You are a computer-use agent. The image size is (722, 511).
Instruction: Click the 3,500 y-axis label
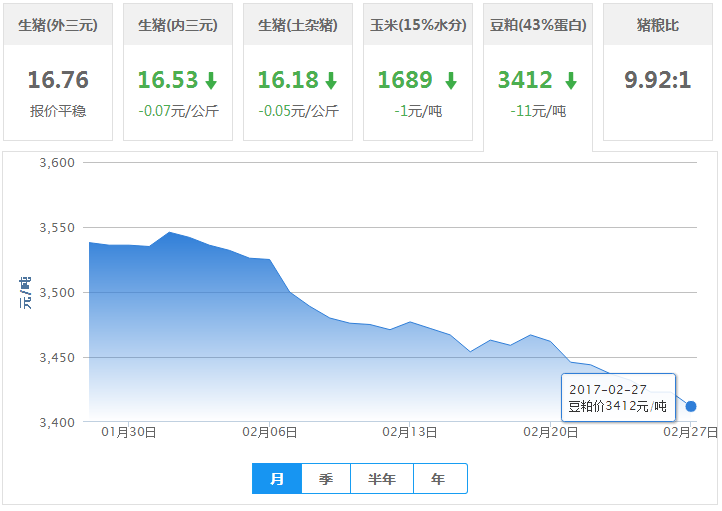point(57,293)
